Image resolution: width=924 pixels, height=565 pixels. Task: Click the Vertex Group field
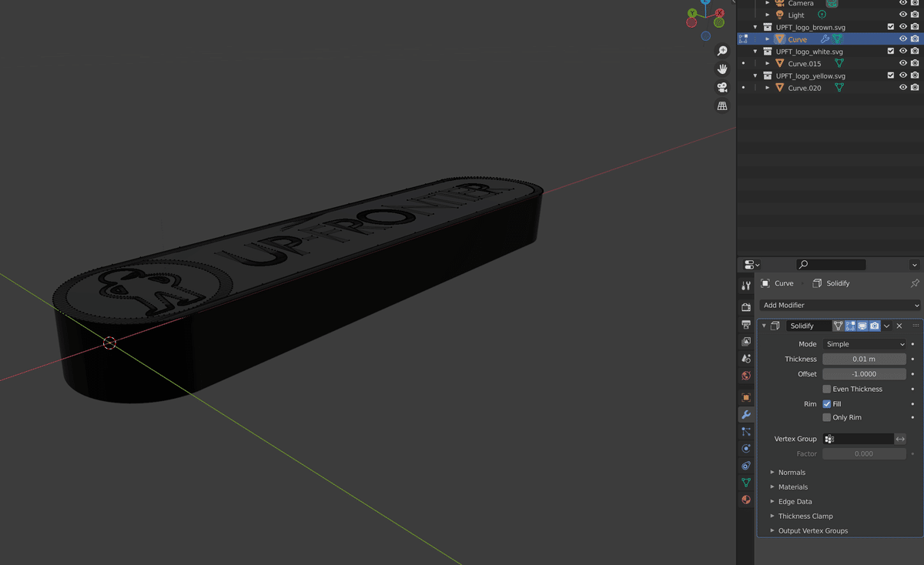click(858, 439)
